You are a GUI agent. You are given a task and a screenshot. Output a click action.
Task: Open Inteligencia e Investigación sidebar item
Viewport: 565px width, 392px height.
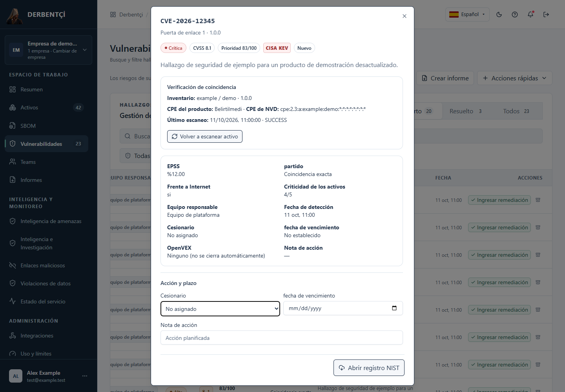(46, 243)
